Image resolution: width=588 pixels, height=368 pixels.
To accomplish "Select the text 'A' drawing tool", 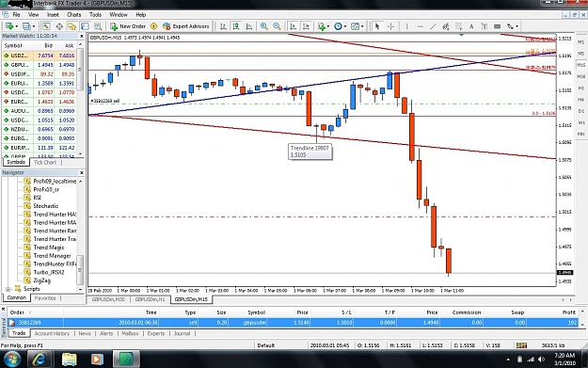I will pos(471,26).
